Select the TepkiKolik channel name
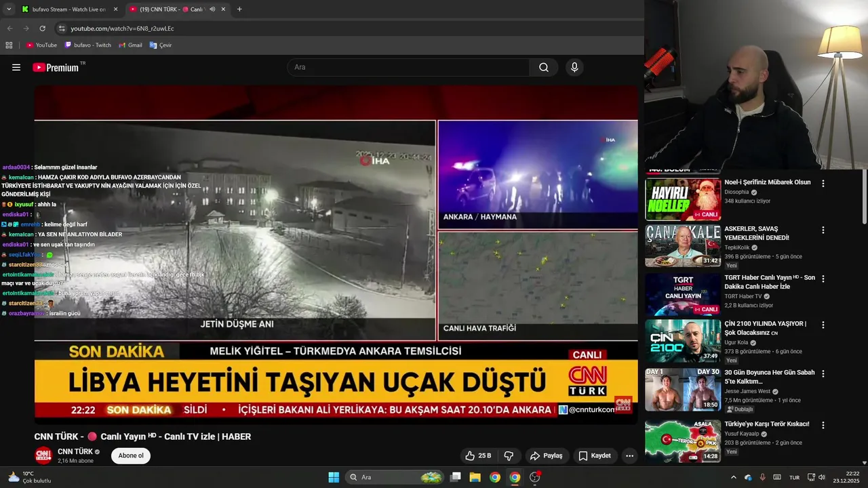Screen dimensions: 868x488 [737, 248]
